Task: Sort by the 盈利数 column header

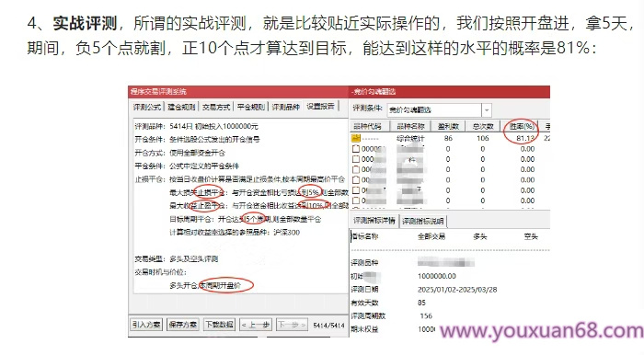Action: tap(448, 126)
